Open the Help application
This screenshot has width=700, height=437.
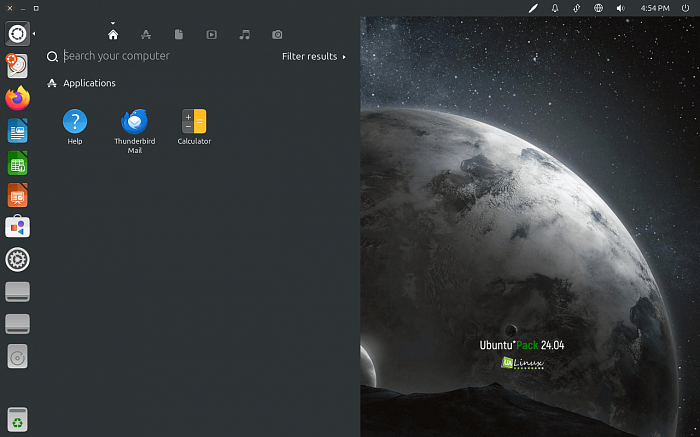click(75, 127)
